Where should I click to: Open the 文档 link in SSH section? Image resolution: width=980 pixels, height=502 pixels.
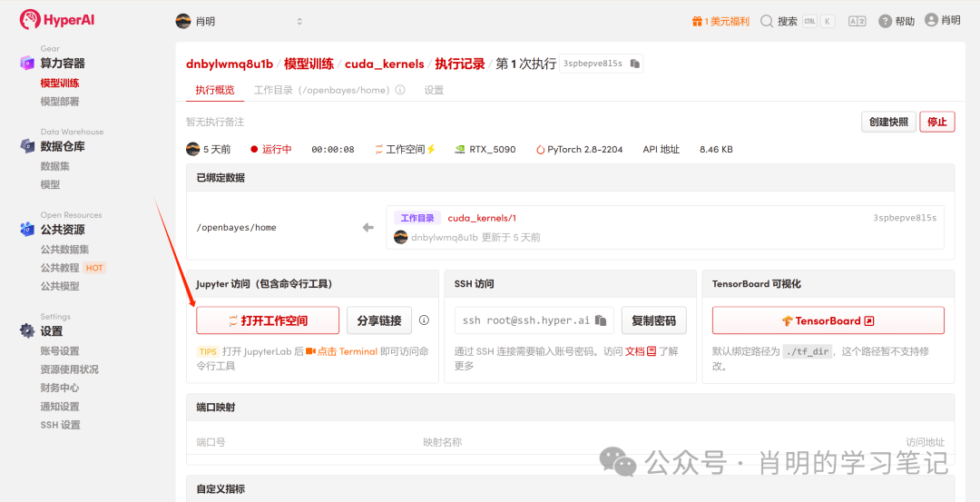point(635,351)
